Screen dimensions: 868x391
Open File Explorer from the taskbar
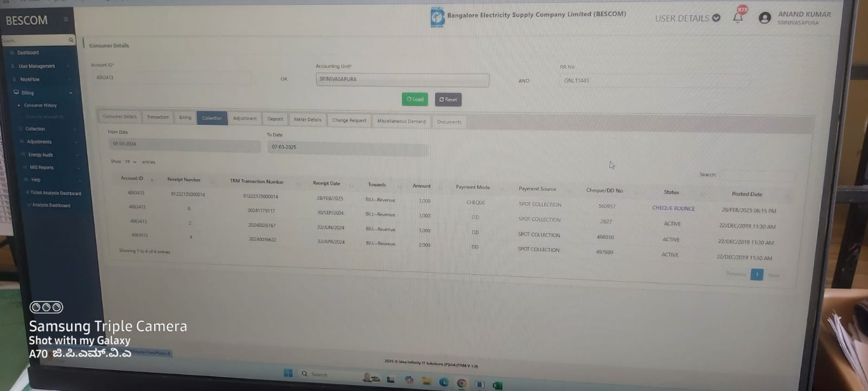click(x=426, y=381)
